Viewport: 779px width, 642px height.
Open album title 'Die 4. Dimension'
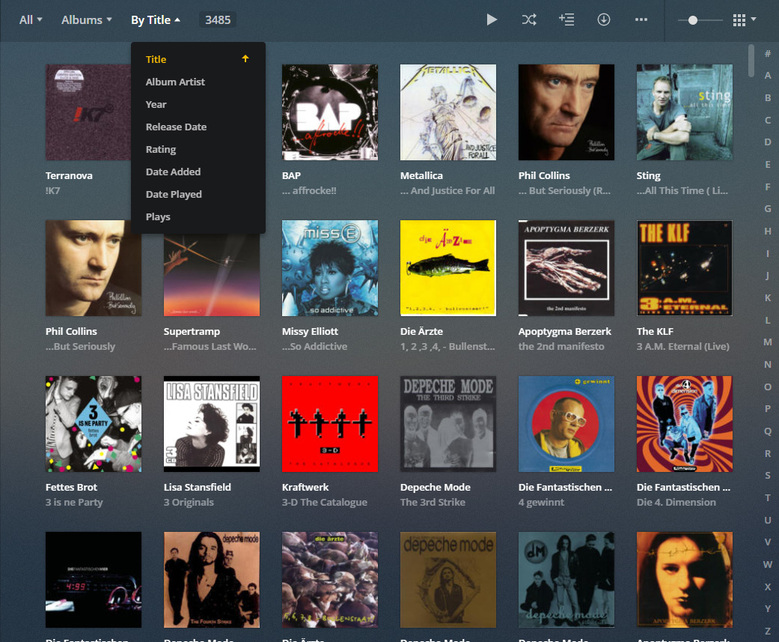click(676, 502)
